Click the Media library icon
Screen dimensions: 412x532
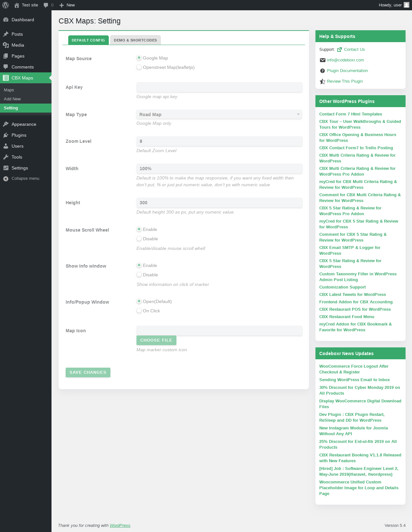[x=6, y=45]
